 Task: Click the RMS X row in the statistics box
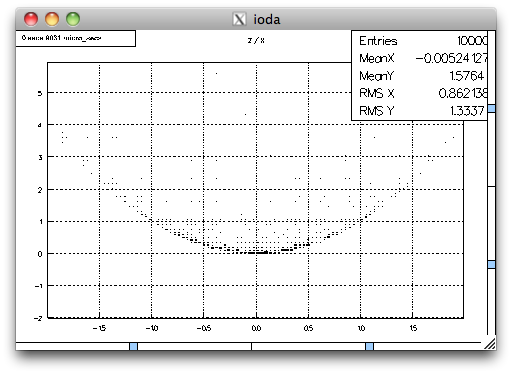tap(423, 93)
